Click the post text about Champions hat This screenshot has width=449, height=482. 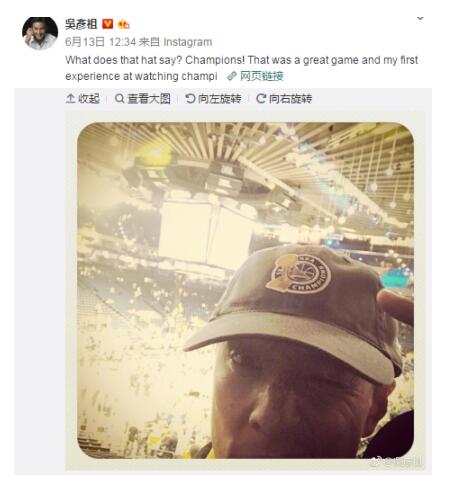pos(241,68)
